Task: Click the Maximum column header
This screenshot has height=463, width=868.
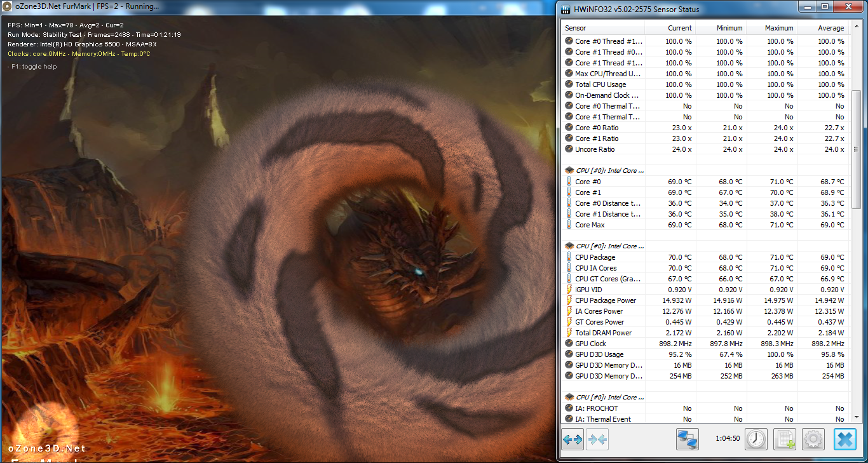Action: (771, 28)
